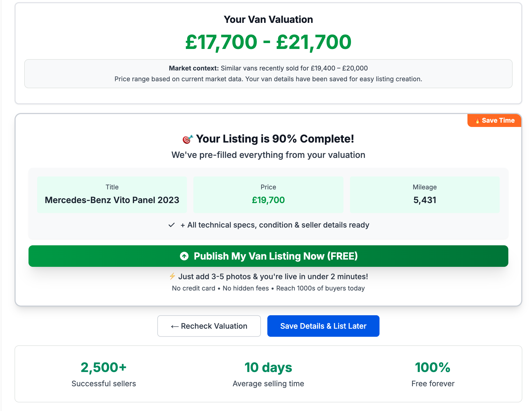The width and height of the screenshot is (532, 411).
Task: Click the green checkmark icon above Publish button
Action: tap(171, 225)
